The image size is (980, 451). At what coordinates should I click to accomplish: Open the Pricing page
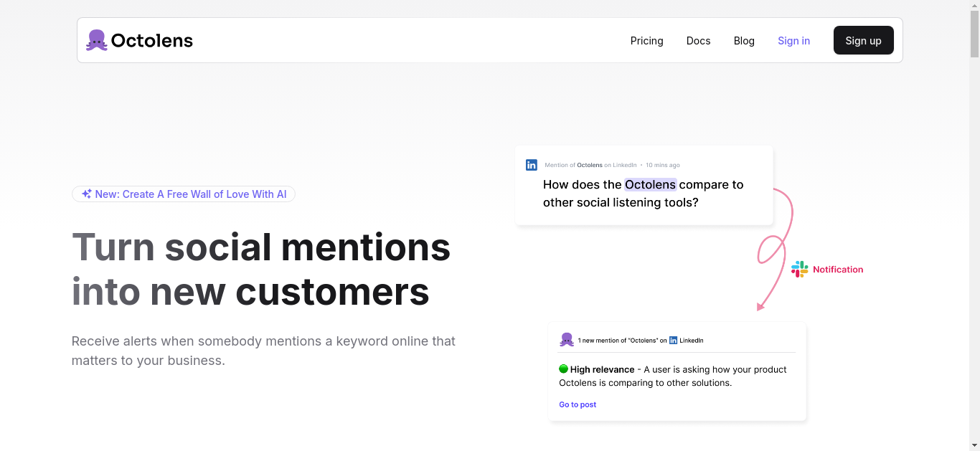647,41
